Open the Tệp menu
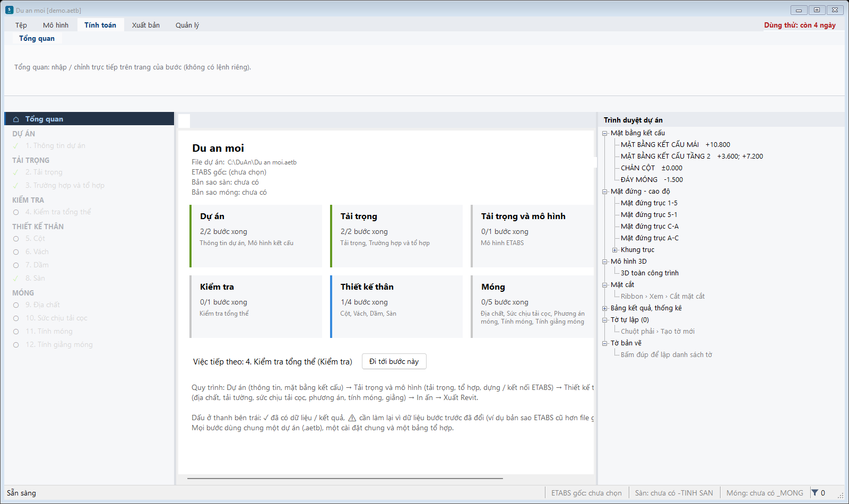Image resolution: width=849 pixels, height=504 pixels. point(21,25)
